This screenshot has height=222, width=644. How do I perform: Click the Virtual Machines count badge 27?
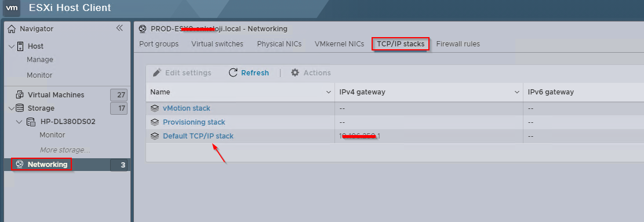tap(119, 95)
